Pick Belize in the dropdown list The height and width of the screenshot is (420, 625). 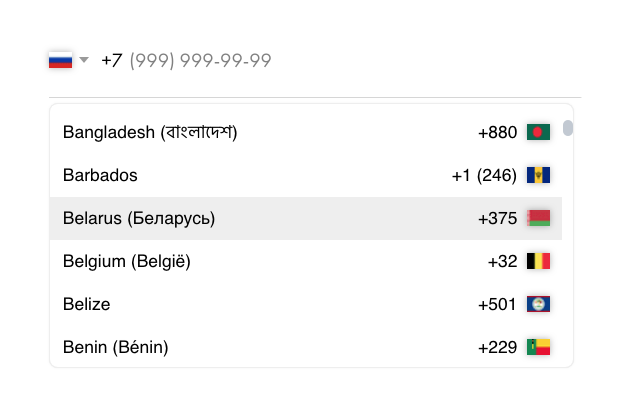86,304
